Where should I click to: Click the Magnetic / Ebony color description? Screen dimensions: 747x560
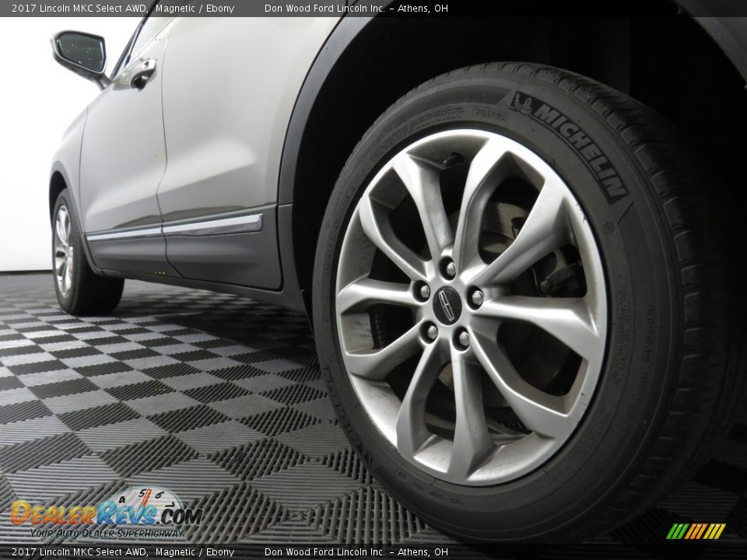point(194,9)
